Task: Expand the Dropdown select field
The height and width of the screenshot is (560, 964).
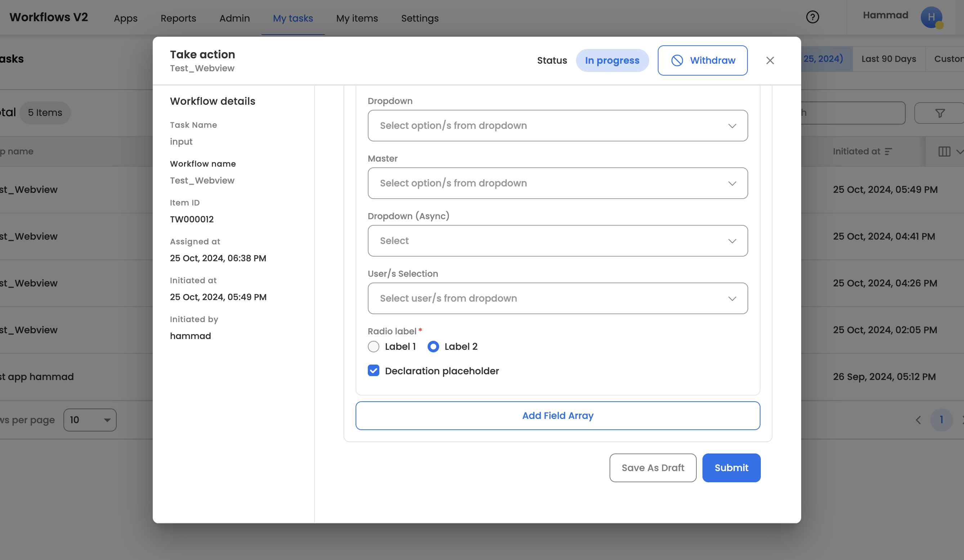Action: click(x=557, y=126)
